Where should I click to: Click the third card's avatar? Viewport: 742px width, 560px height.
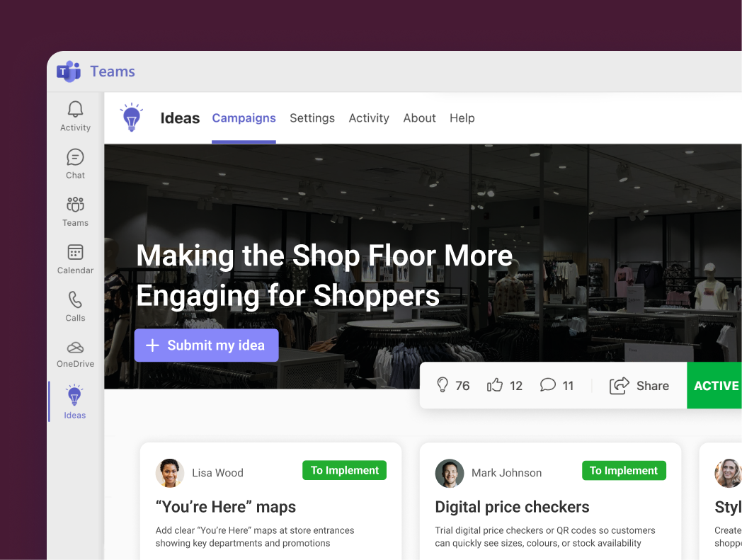click(x=728, y=473)
